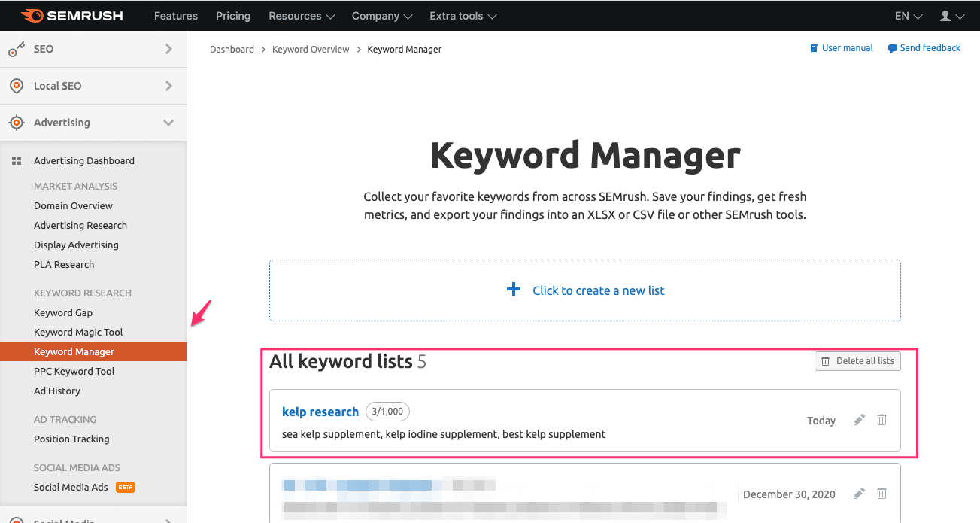Edit the kelp research list with pencil icon
Viewport: 980px width, 523px height.
point(859,420)
